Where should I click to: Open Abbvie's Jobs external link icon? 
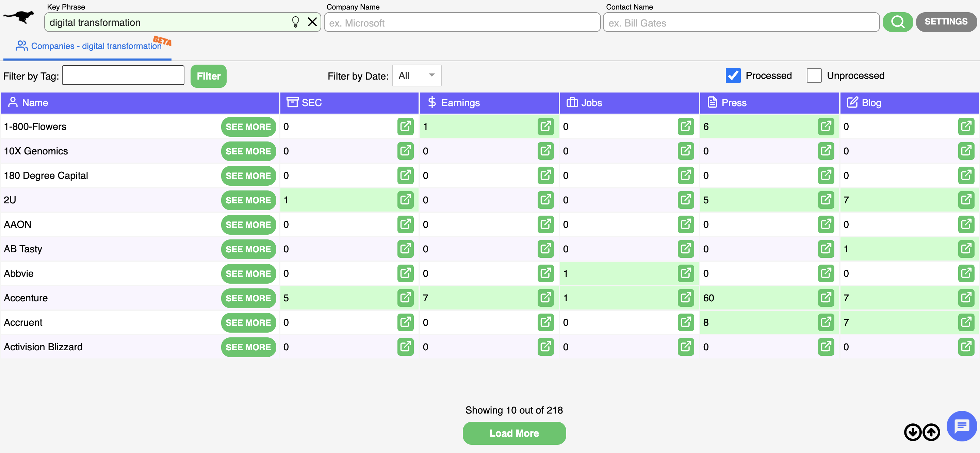[x=686, y=273]
